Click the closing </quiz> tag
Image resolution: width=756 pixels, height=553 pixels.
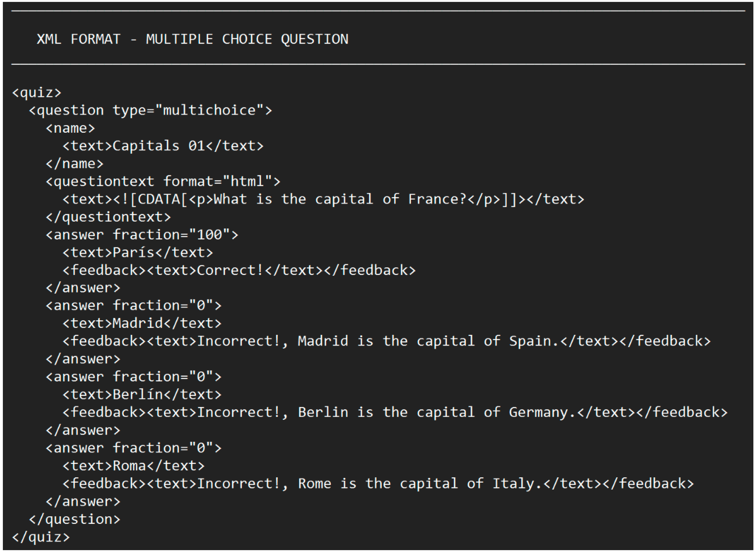[x=41, y=537]
